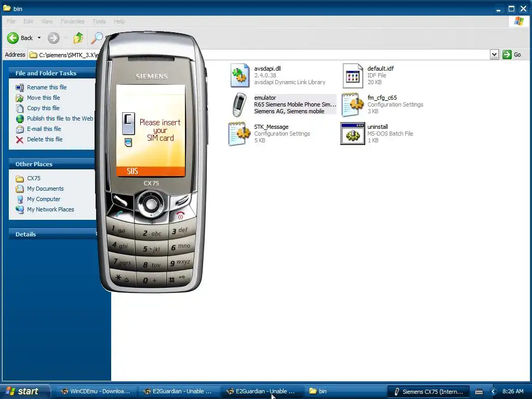Screen dimensions: 532x399
Task: Click phone keypad star key
Action: click(x=122, y=278)
